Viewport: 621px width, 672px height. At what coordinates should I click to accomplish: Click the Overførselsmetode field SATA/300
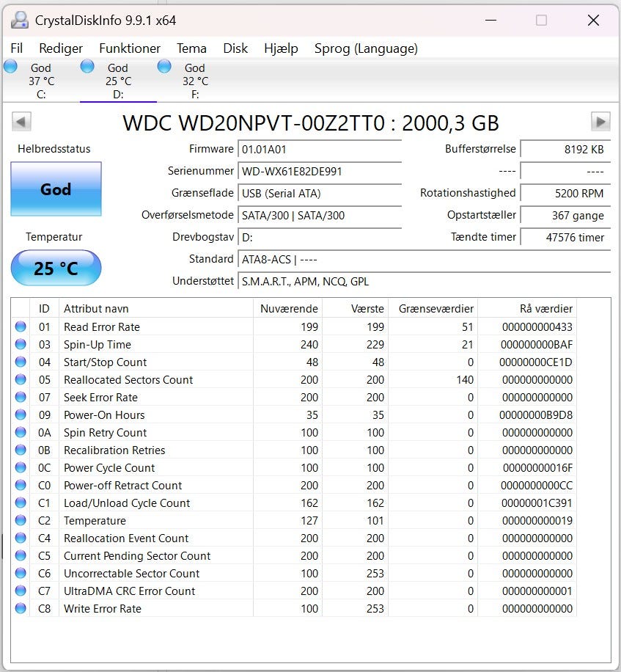click(320, 215)
